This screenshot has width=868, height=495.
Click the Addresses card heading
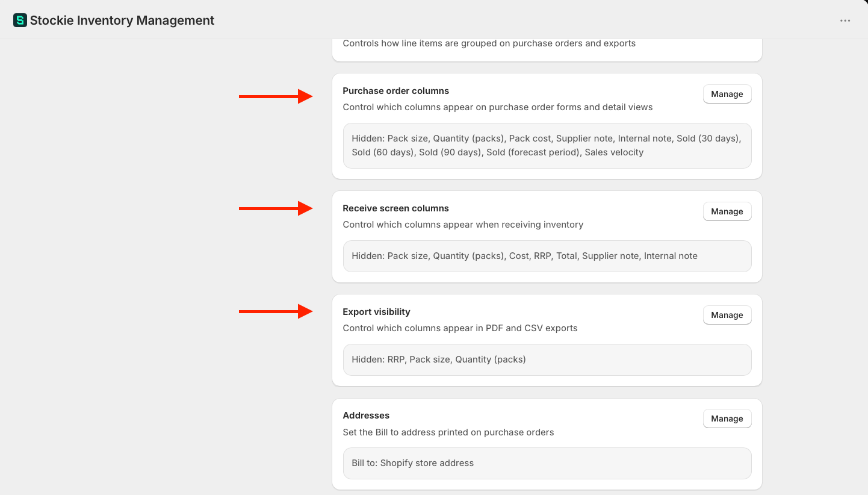[x=366, y=416]
